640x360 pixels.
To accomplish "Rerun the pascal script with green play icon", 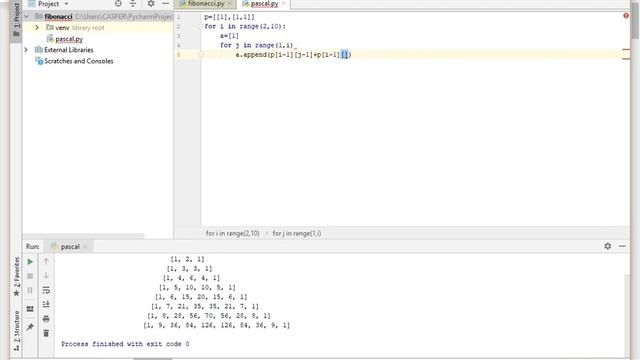I will (x=30, y=262).
